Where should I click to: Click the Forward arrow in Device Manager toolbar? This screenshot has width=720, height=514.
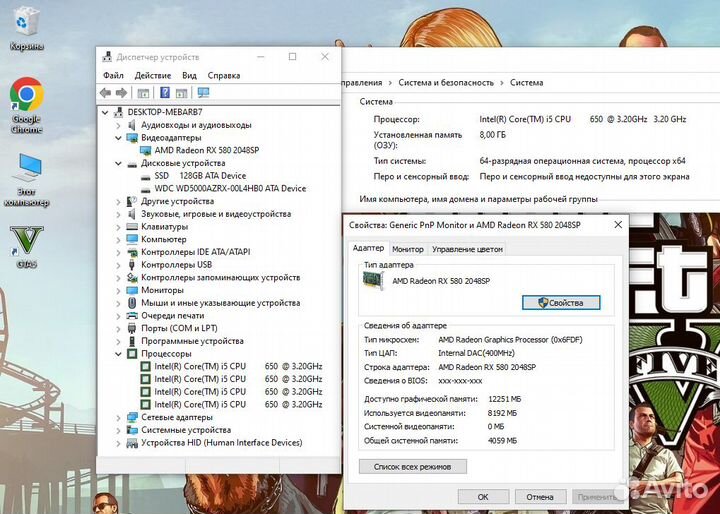(x=121, y=93)
